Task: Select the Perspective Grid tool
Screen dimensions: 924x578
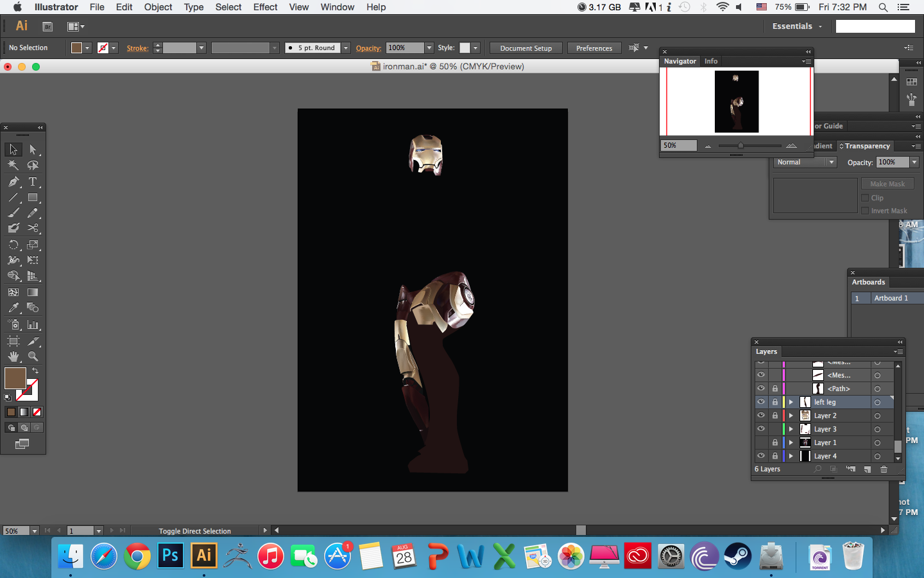Action: click(x=33, y=276)
